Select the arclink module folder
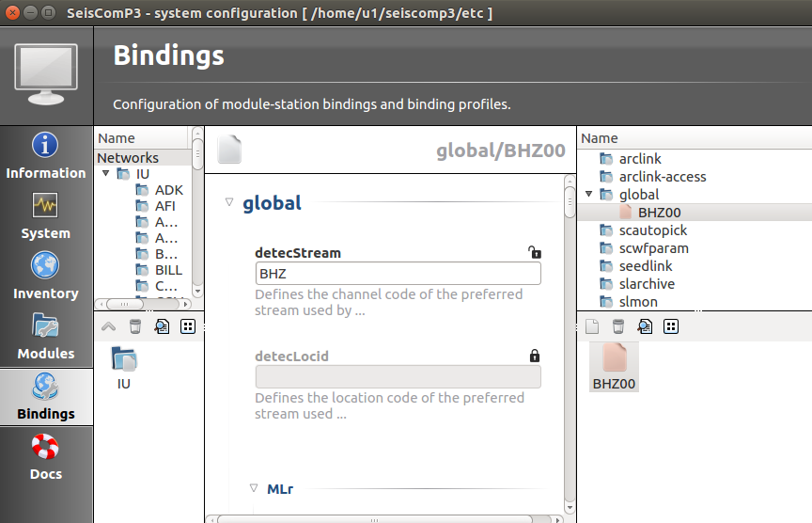812x523 pixels. tap(640, 159)
